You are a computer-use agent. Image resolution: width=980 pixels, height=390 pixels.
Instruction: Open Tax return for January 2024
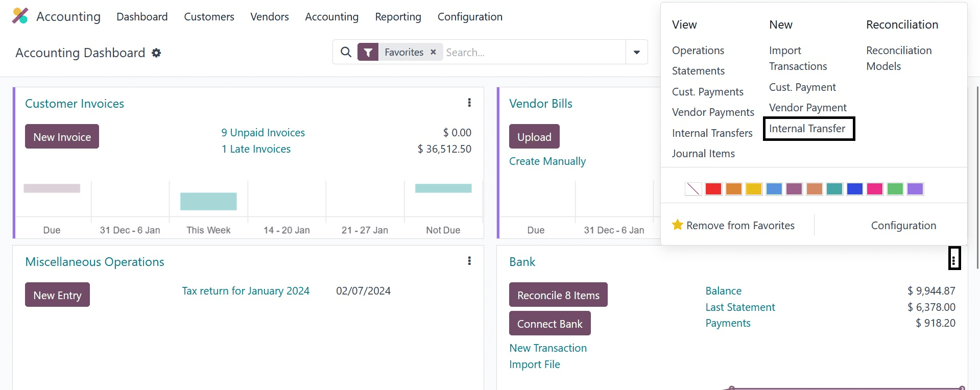pyautogui.click(x=246, y=291)
